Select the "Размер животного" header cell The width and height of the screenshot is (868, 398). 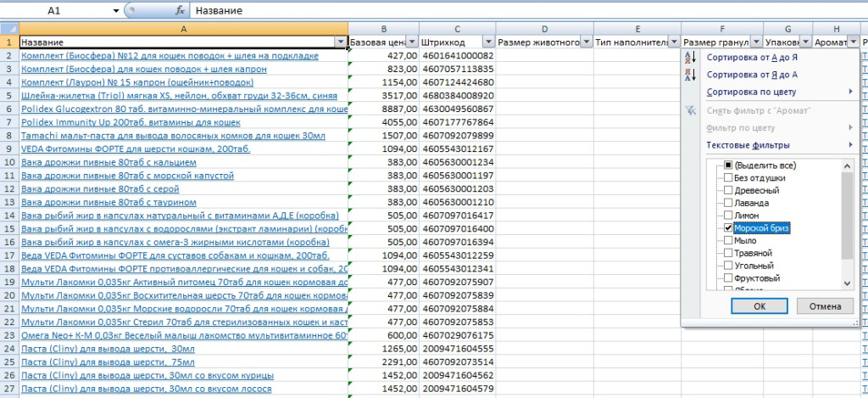tap(545, 42)
